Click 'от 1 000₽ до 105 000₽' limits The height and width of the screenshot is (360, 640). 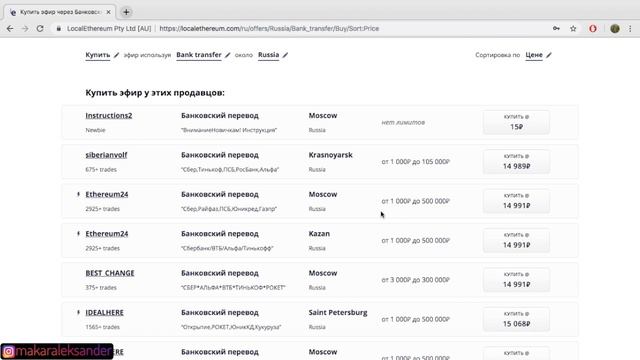pos(416,162)
